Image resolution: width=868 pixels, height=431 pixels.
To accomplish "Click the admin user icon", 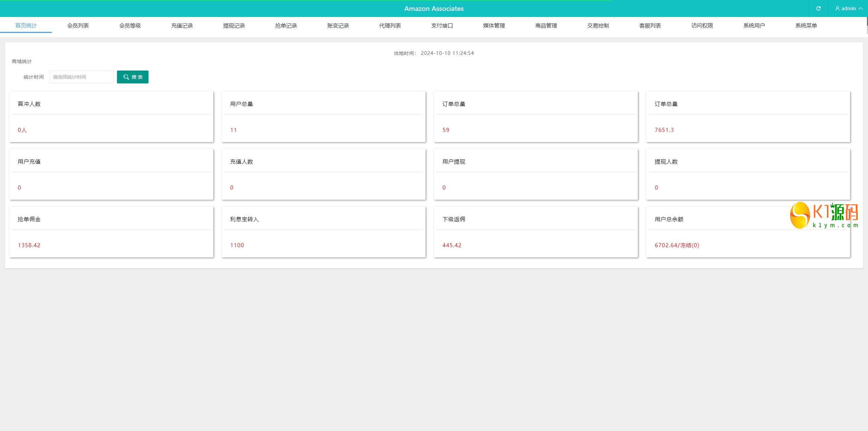I will 837,8.
